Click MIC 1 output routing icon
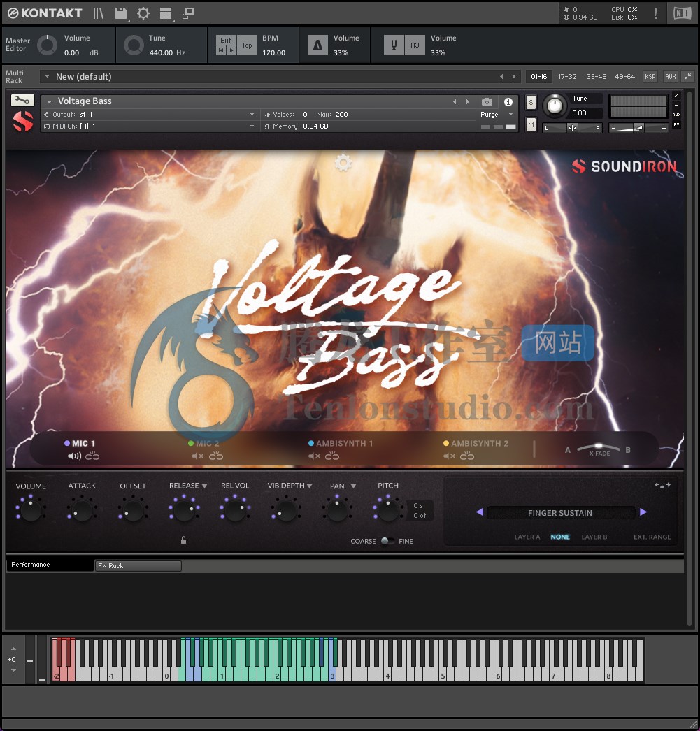This screenshot has height=731, width=700. (92, 456)
